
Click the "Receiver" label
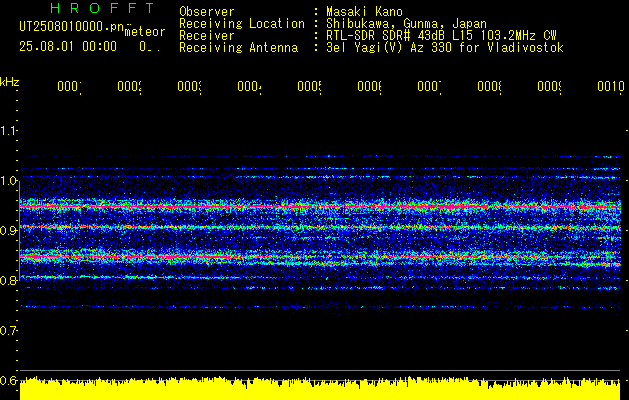(207, 36)
